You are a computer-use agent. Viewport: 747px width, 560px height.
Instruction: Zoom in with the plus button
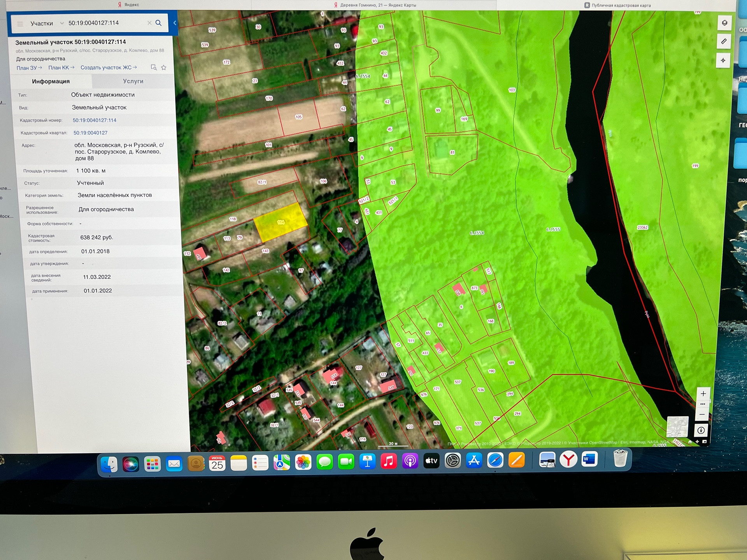click(x=703, y=394)
